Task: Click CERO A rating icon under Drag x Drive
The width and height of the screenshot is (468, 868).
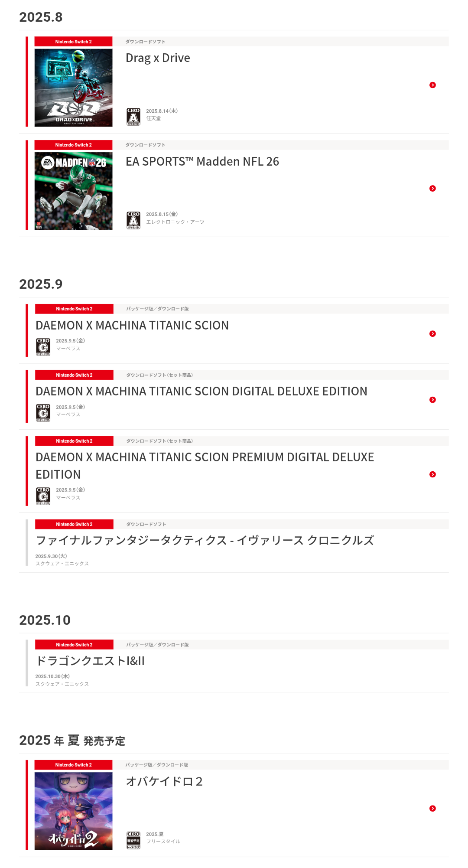Action: 133,117
